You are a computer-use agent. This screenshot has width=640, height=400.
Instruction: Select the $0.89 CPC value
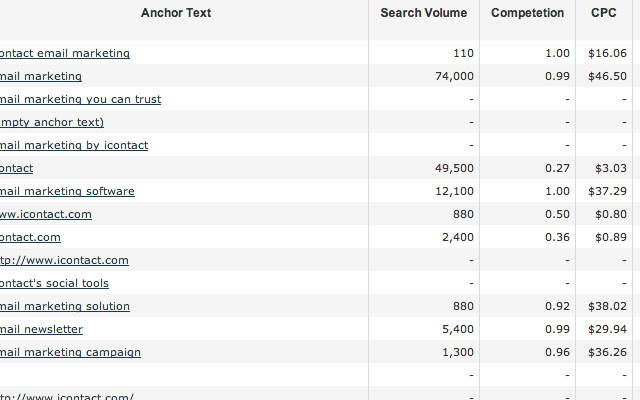(x=611, y=237)
